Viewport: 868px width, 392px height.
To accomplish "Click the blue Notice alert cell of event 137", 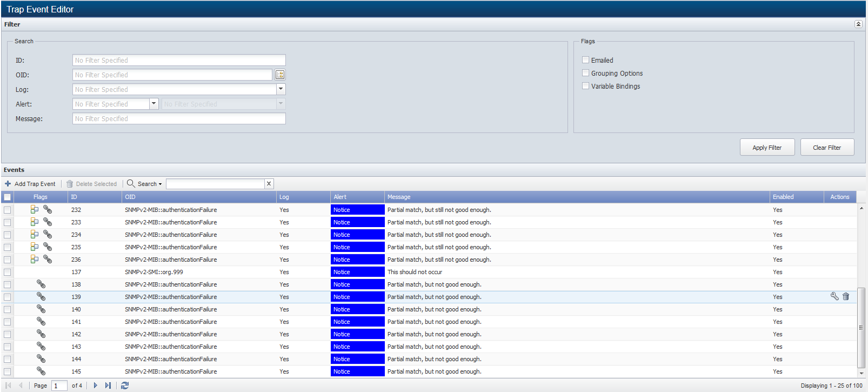I will (357, 272).
